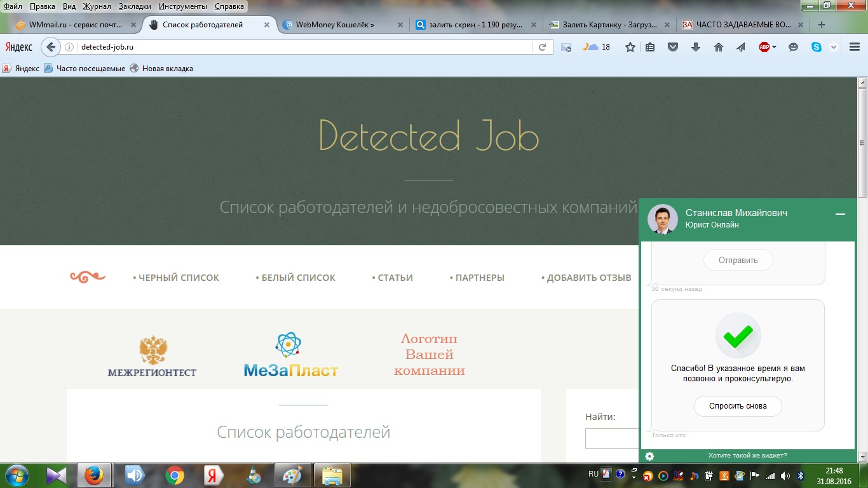Screen dimensions: 868x488
Task: Open the widget settings gear icon
Action: tap(649, 456)
